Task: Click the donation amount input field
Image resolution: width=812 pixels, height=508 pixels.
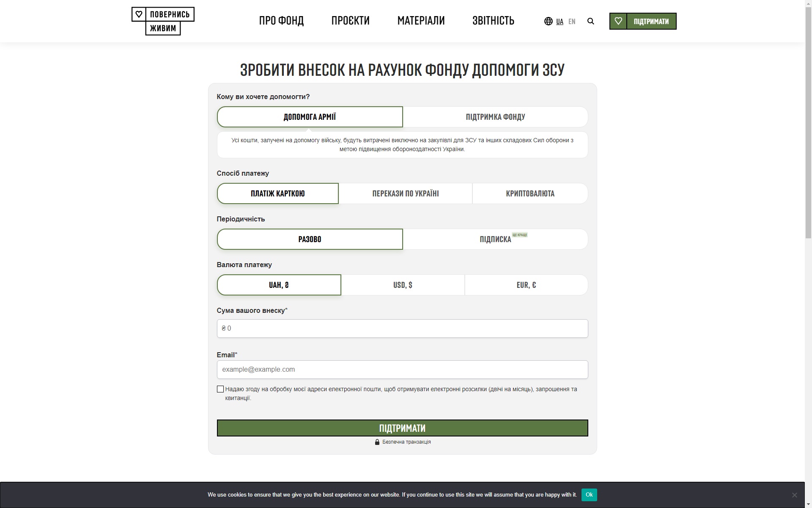Action: coord(402,329)
